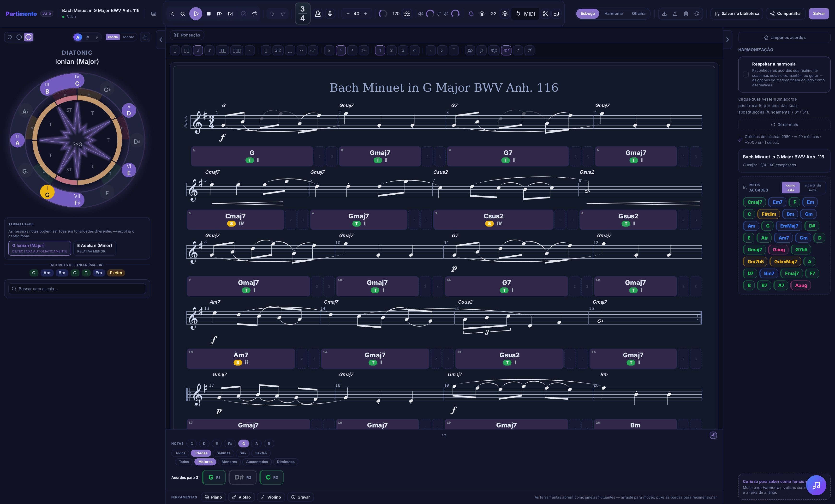Screen dimensions: 835x504
Task: Switch to the Oficina tab
Action: [x=638, y=13]
